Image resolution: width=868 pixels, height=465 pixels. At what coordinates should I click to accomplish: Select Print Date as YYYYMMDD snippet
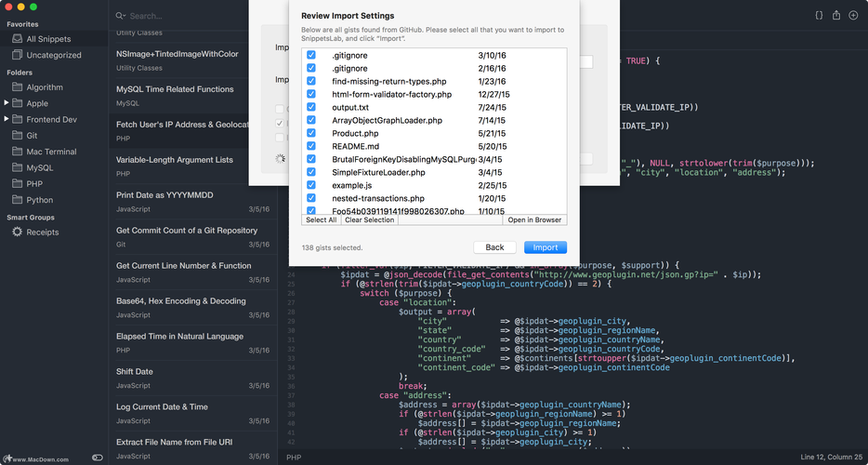pyautogui.click(x=192, y=202)
